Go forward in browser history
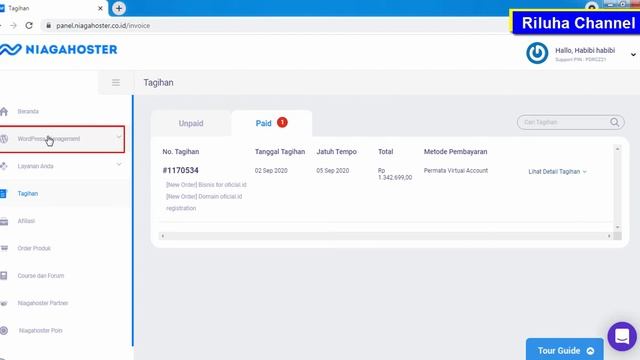The width and height of the screenshot is (640, 360). click(13, 25)
